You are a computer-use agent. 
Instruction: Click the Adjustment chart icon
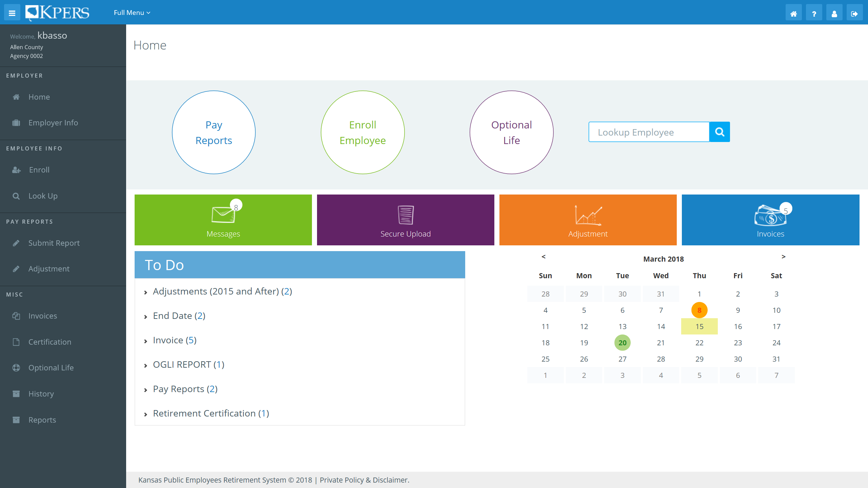pos(588,215)
